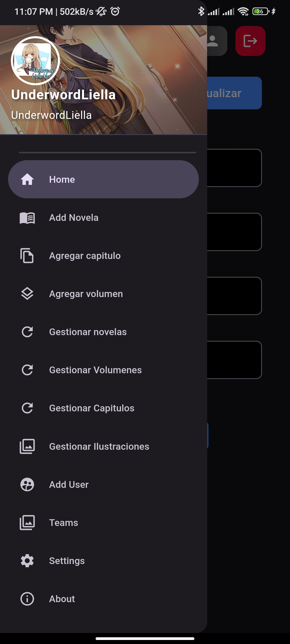Tap the open book icon for Add Novela
Viewport: 290px width, 644px height.
pyautogui.click(x=27, y=218)
